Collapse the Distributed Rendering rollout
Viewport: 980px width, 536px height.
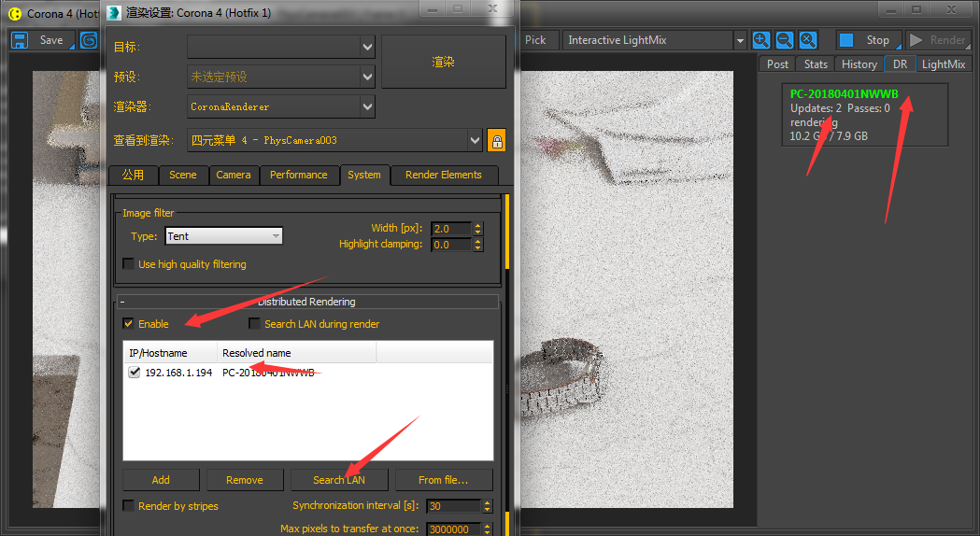(122, 302)
